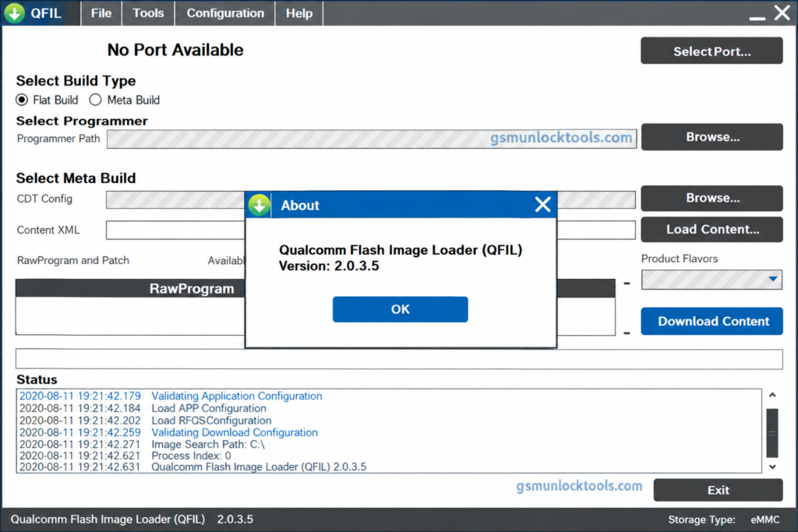Click the upper minus button beside RawProgram table
This screenshot has width=798, height=532.
(x=627, y=284)
